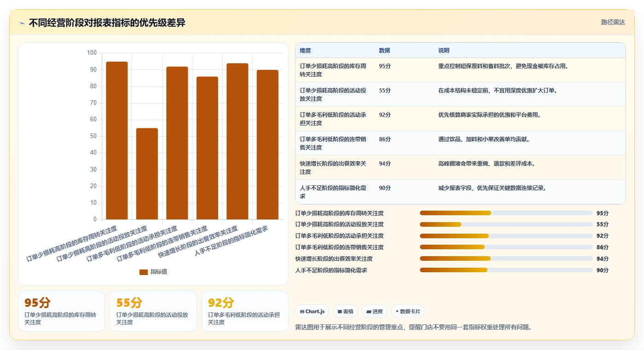The width and height of the screenshot is (644, 350).
Task: Click the 出餐效率关注度 progress bar showing 94分
Action: (506, 259)
